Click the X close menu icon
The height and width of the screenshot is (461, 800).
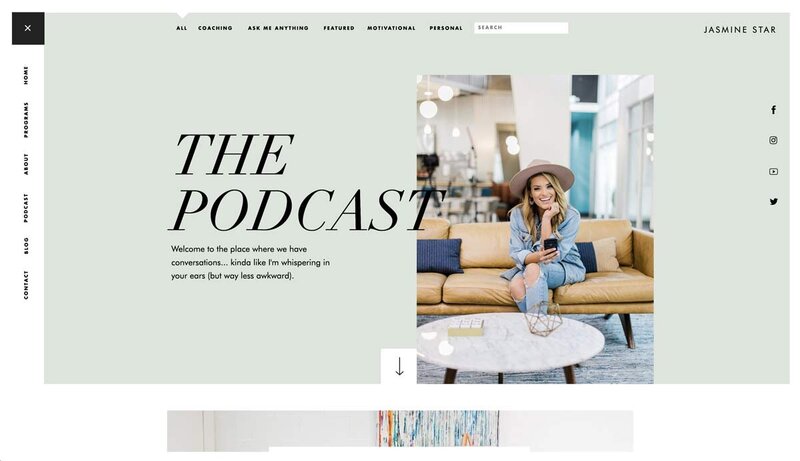(x=27, y=28)
